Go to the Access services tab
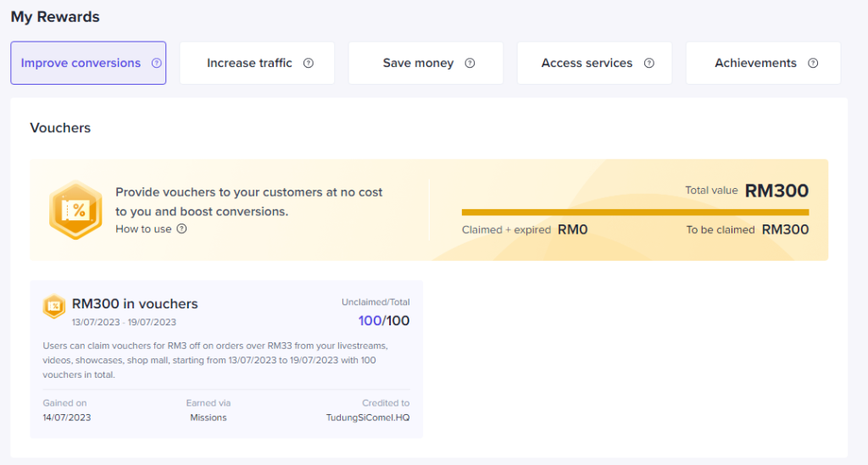The height and width of the screenshot is (465, 868). click(x=594, y=63)
